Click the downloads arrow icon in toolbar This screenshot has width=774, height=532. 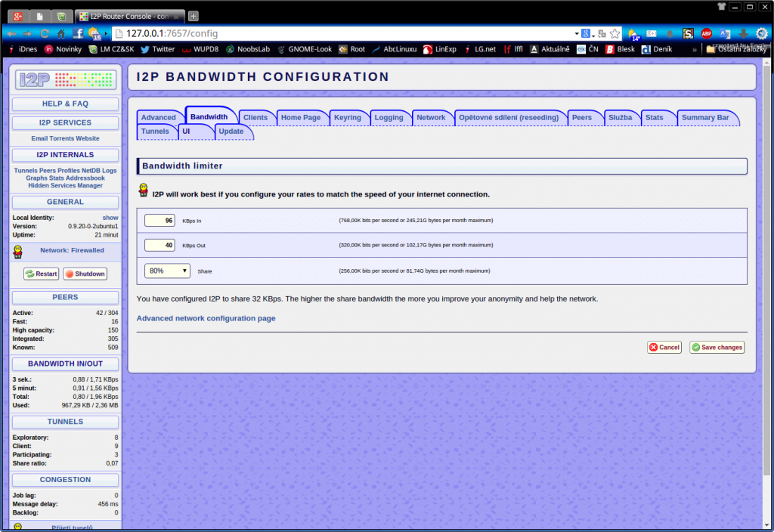click(x=744, y=33)
